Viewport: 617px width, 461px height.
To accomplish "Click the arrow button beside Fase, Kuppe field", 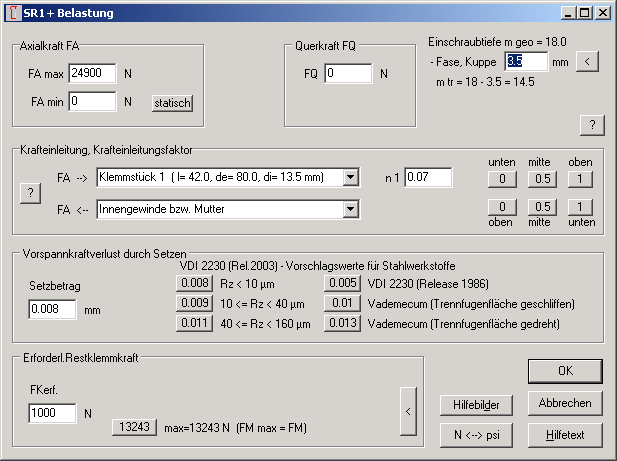I will [x=589, y=62].
